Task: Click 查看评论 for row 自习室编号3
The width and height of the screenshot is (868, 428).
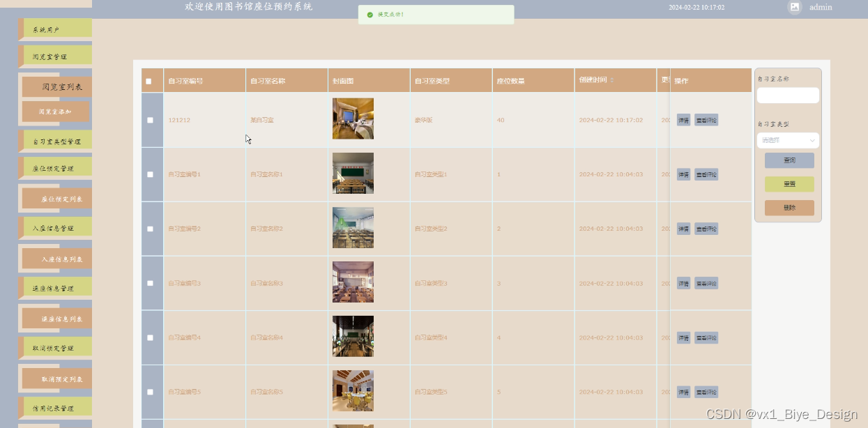Action: pyautogui.click(x=706, y=283)
